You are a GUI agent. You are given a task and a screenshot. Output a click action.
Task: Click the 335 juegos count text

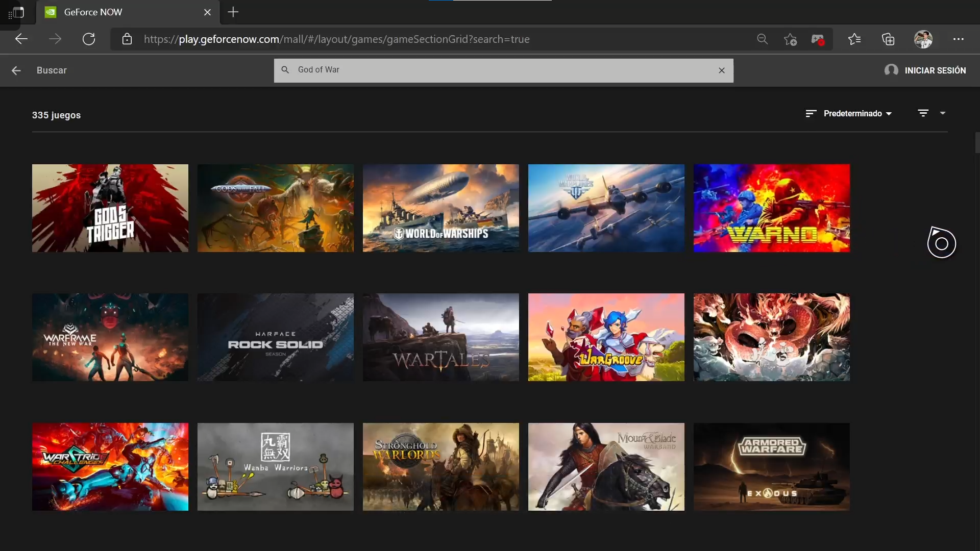coord(56,115)
